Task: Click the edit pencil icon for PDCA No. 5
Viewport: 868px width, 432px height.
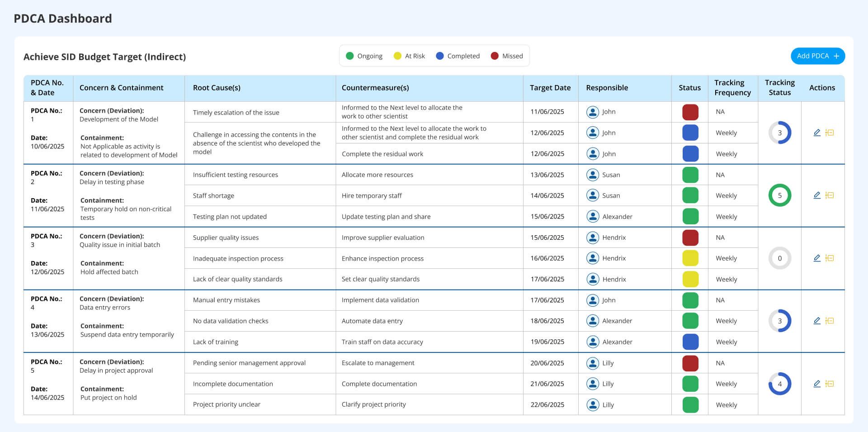Action: click(816, 383)
